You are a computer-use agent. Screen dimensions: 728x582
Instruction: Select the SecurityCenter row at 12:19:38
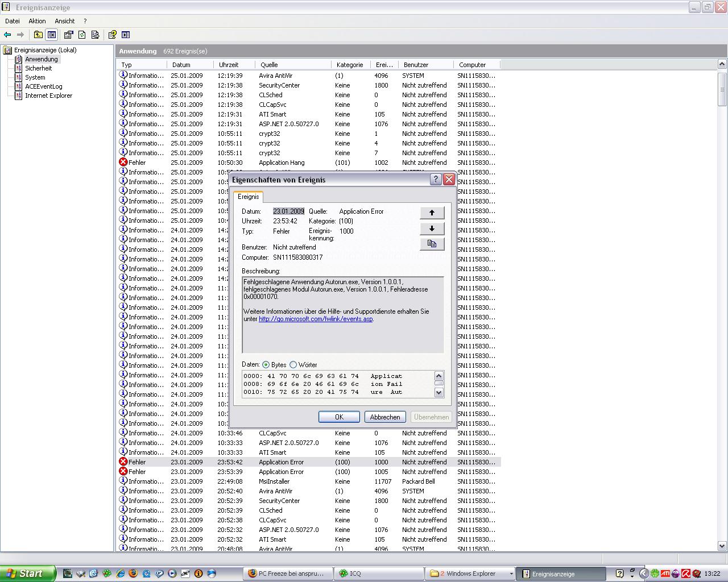[308, 85]
